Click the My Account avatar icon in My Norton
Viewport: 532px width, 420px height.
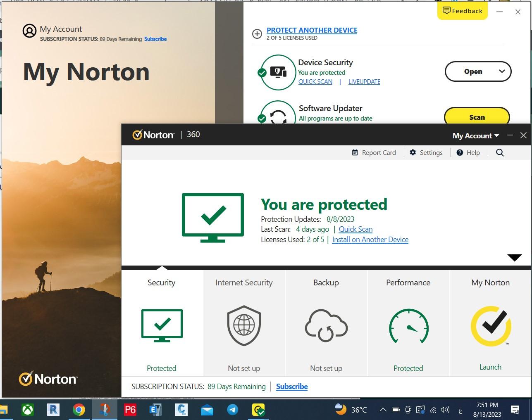[29, 31]
